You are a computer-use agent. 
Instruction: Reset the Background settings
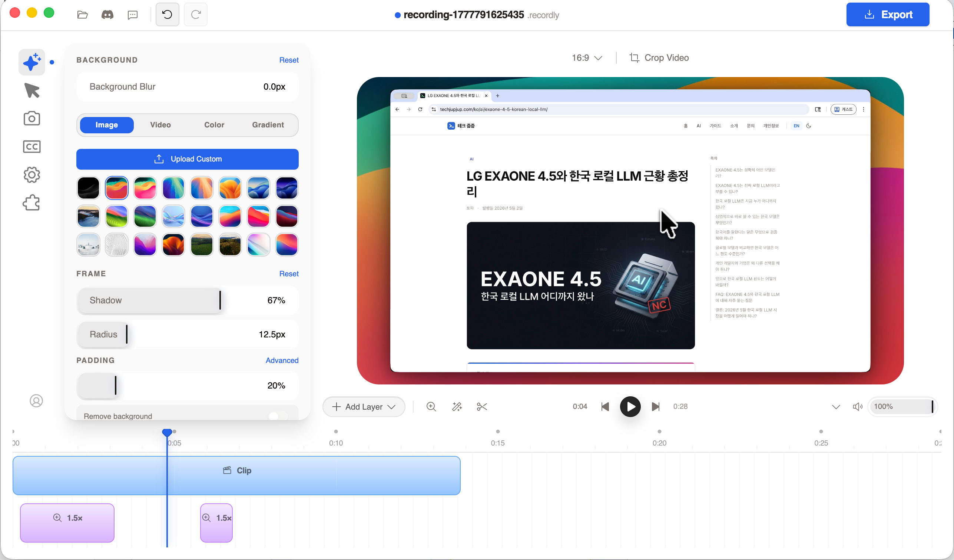point(289,60)
